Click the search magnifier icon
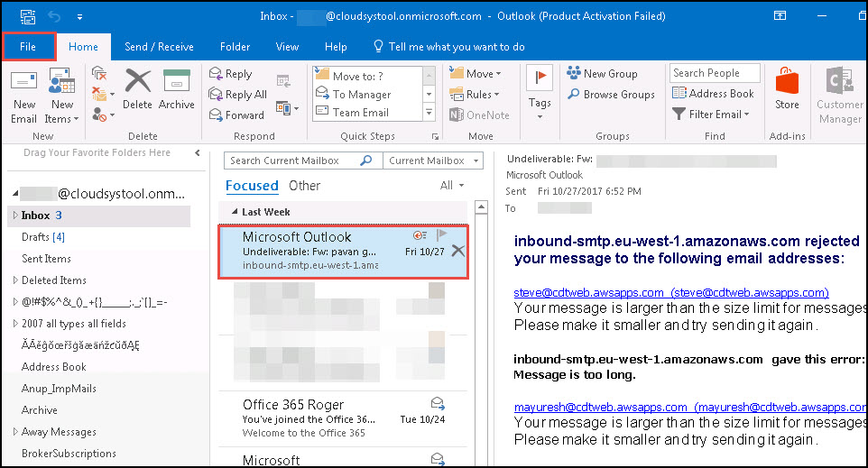This screenshot has height=468, width=868. [366, 161]
